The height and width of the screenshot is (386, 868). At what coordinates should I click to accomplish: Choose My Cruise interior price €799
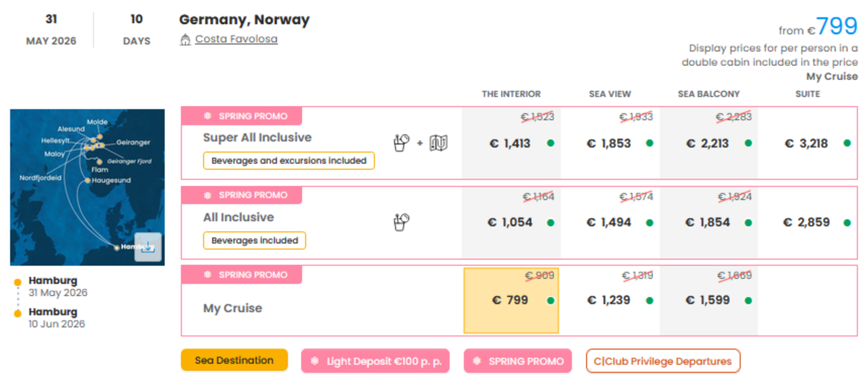(x=510, y=300)
